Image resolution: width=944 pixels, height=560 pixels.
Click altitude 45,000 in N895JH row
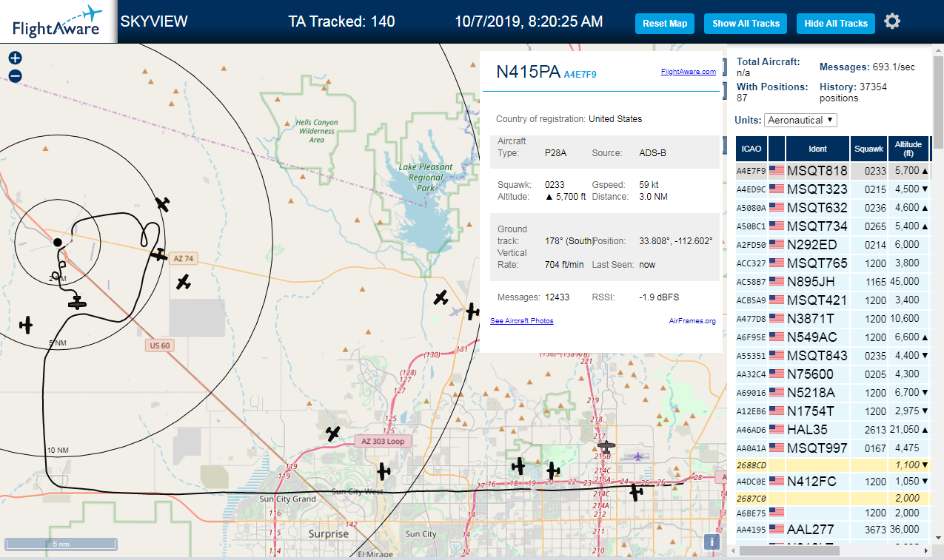(x=903, y=282)
